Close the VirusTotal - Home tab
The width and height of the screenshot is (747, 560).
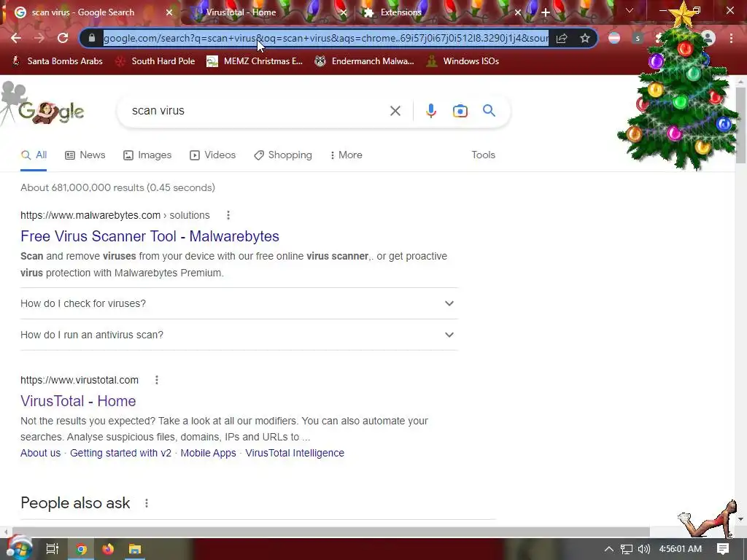click(x=344, y=12)
